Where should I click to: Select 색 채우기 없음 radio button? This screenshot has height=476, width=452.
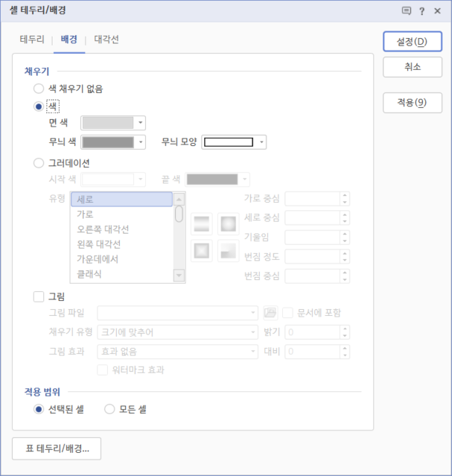click(39, 89)
